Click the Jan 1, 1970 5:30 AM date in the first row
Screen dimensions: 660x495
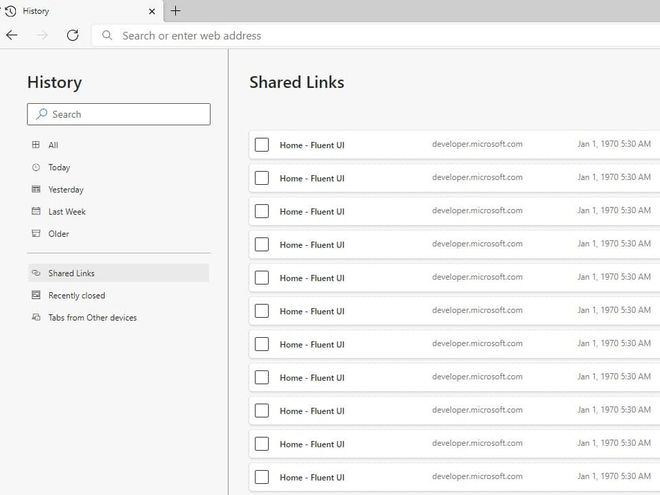click(614, 144)
